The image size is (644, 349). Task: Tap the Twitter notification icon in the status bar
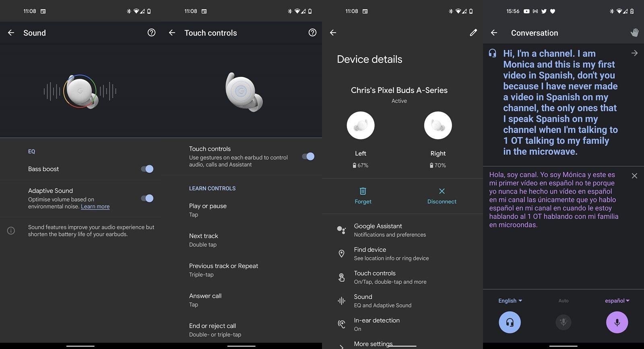click(x=544, y=11)
